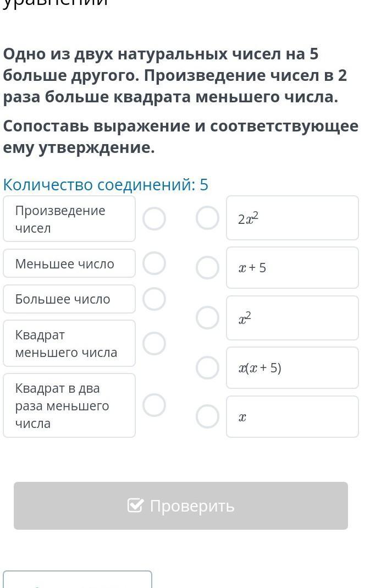Viewport: 370px width, 588px height.
Task: Select connector circle beside x + 5
Action: tap(207, 267)
